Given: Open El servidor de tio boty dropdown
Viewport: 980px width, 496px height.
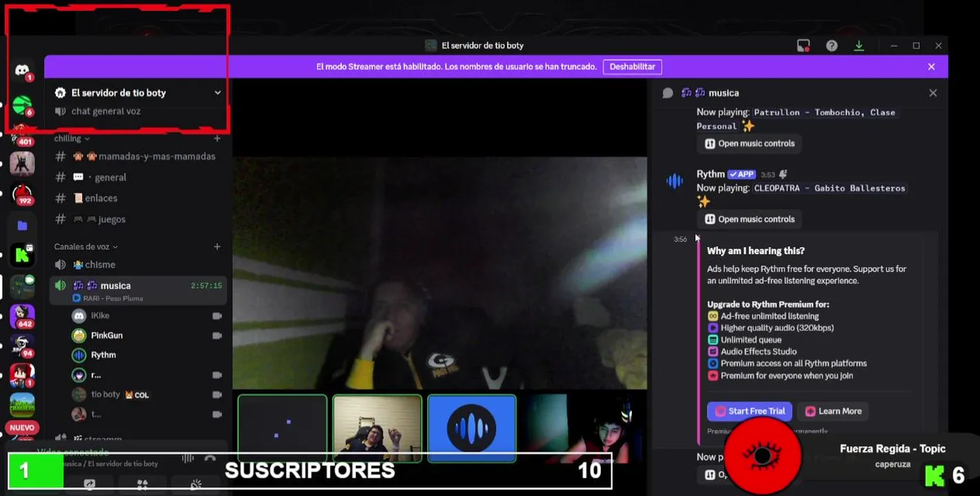Looking at the screenshot, I should pyautogui.click(x=138, y=93).
